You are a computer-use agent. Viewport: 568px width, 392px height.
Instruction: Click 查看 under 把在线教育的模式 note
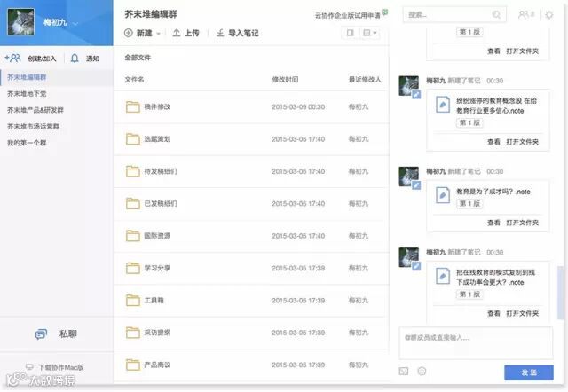tap(493, 313)
